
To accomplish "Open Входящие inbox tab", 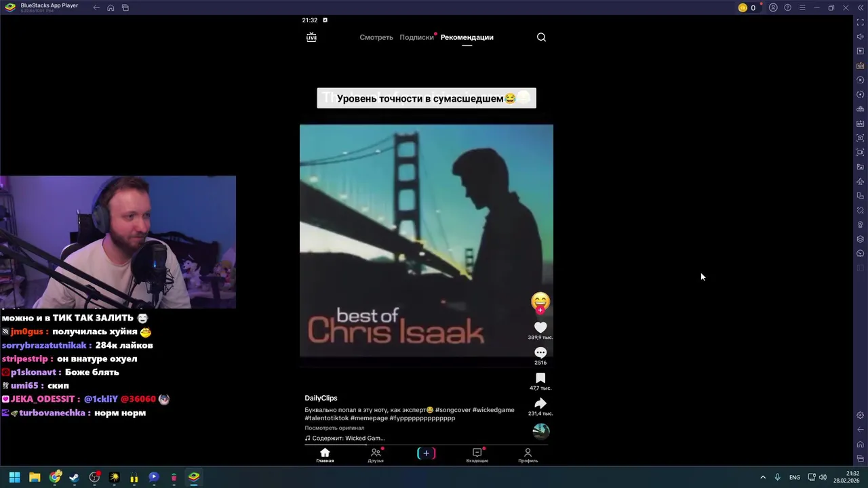I will click(x=477, y=455).
